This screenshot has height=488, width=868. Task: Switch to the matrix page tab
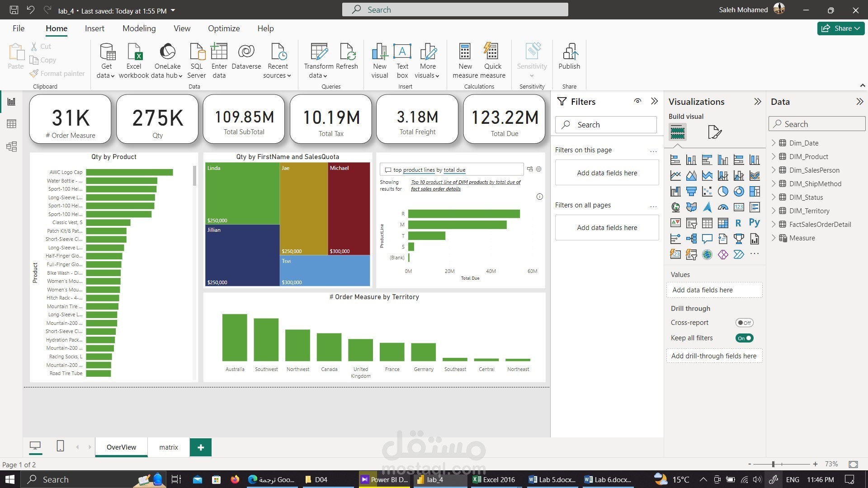tap(169, 447)
